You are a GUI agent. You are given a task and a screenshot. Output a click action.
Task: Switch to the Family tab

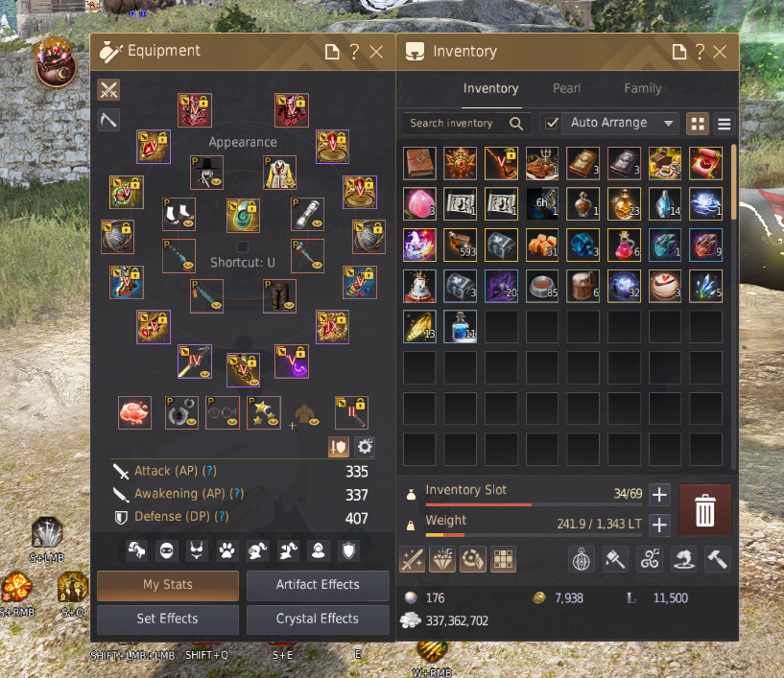click(643, 88)
